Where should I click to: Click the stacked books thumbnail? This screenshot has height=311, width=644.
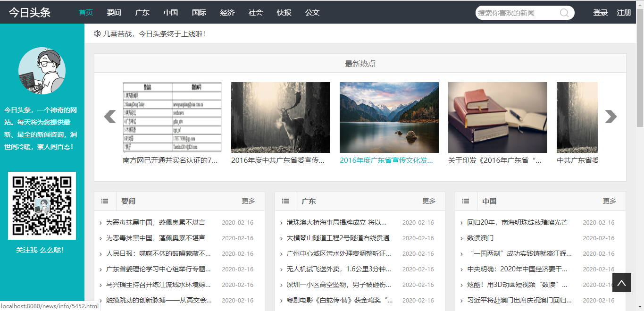click(x=498, y=118)
